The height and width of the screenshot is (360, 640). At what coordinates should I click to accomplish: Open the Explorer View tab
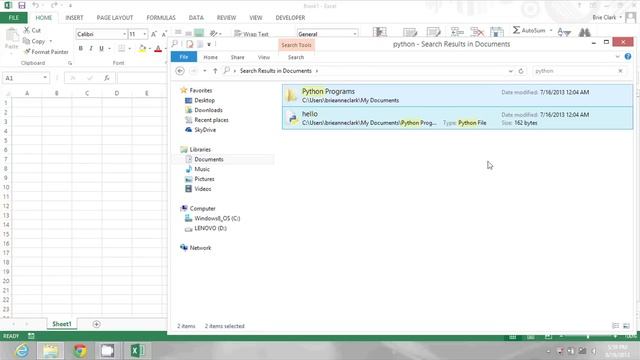(264, 57)
